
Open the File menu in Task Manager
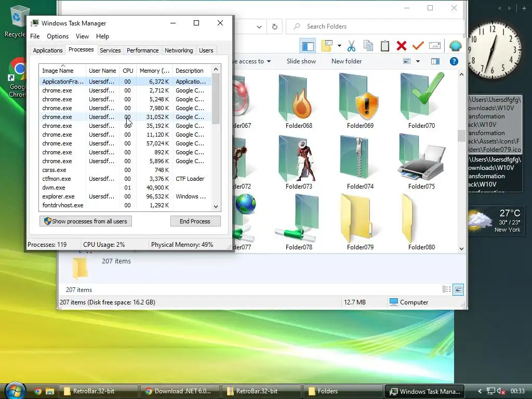(x=35, y=36)
